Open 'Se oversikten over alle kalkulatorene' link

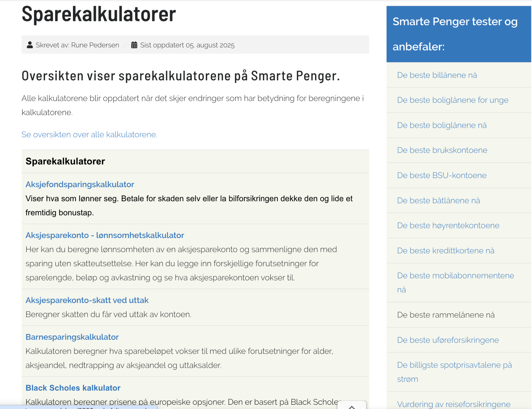89,134
